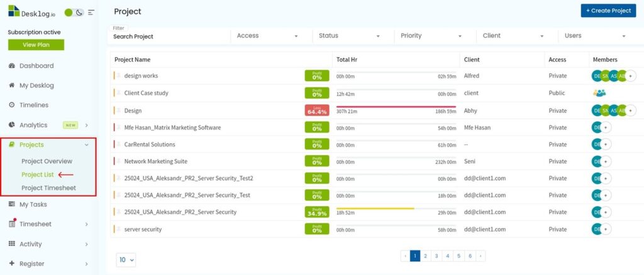Click the Dashboard icon in sidebar
Image resolution: width=644 pixels, height=275 pixels.
click(x=12, y=66)
